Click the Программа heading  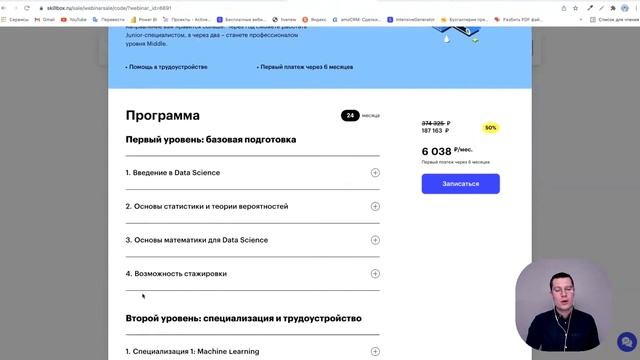[x=163, y=116]
